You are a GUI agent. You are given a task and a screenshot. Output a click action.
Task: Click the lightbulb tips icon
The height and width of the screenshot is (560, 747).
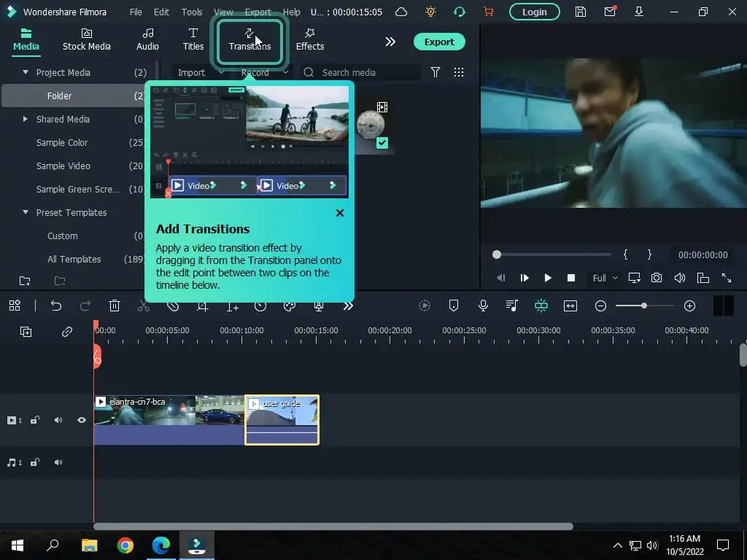[430, 12]
